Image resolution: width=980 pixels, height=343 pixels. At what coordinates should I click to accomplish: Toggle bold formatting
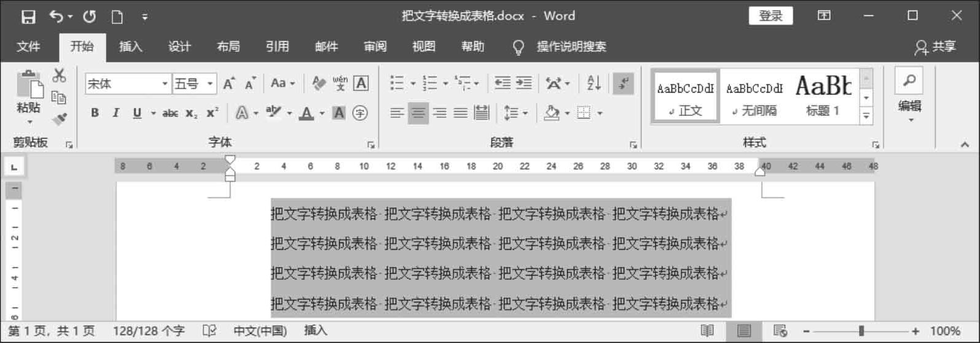95,113
